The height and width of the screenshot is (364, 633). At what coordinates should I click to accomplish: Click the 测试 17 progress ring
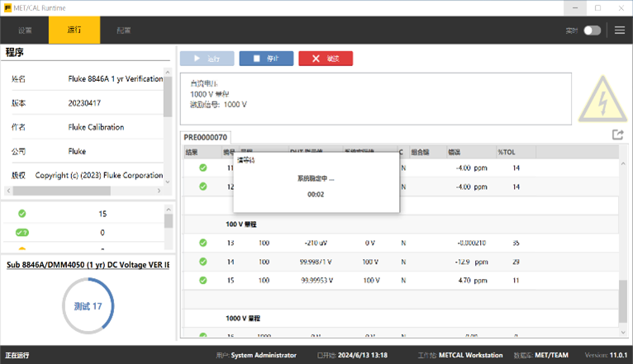(88, 306)
